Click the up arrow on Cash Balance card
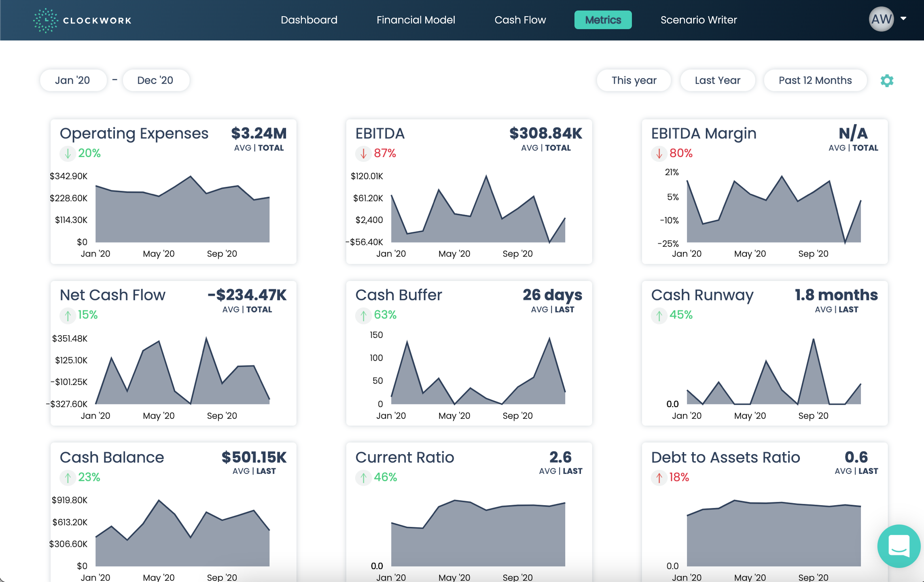 68,478
